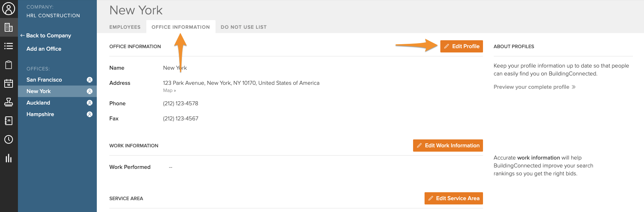Expand Preview your complete profile link
This screenshot has width=644, height=212.
[534, 87]
